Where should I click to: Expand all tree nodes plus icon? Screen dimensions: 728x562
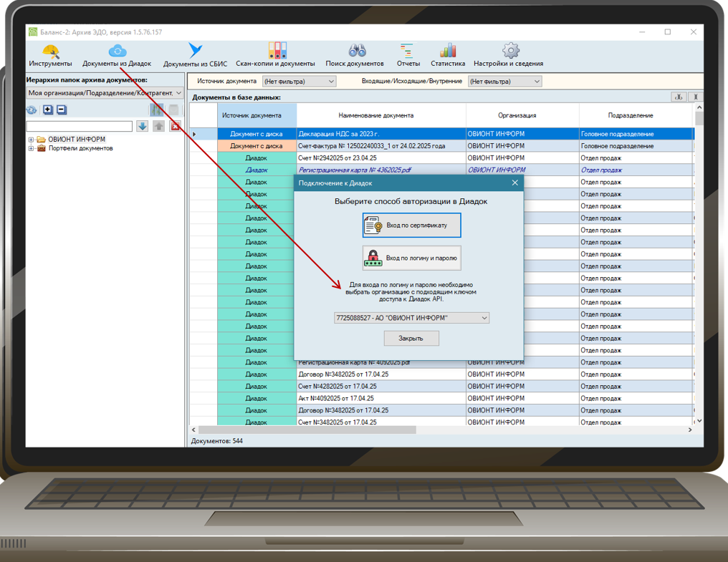pyautogui.click(x=48, y=110)
